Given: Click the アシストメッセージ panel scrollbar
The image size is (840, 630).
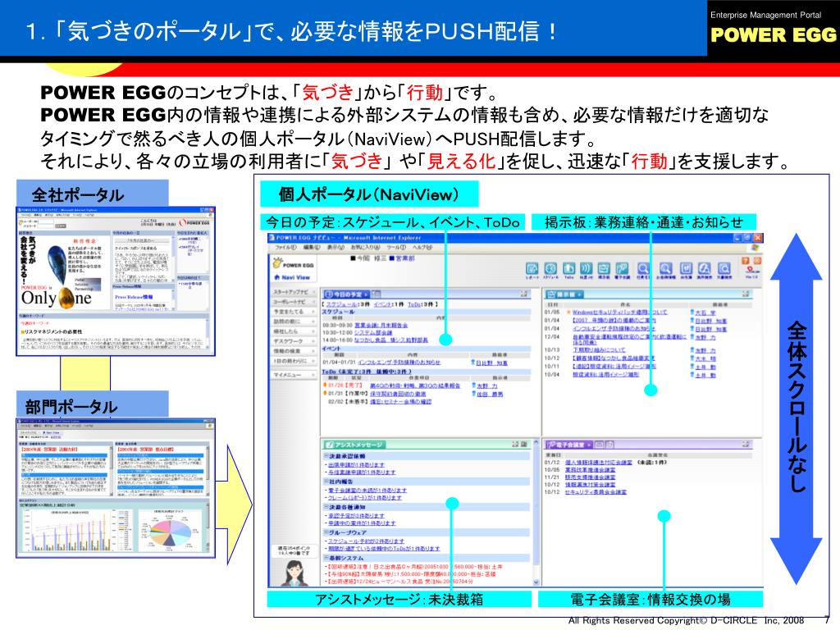Looking at the screenshot, I should (x=536, y=514).
